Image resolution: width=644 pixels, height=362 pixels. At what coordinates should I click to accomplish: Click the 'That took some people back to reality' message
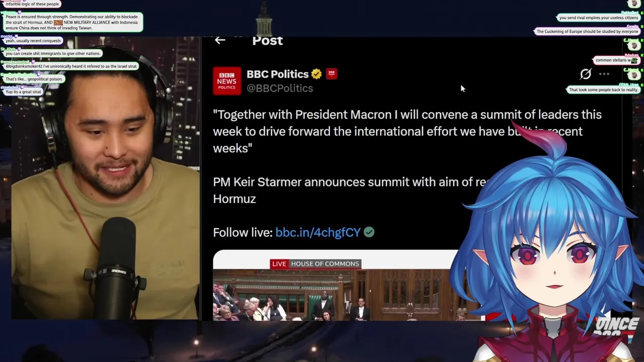[x=603, y=89]
